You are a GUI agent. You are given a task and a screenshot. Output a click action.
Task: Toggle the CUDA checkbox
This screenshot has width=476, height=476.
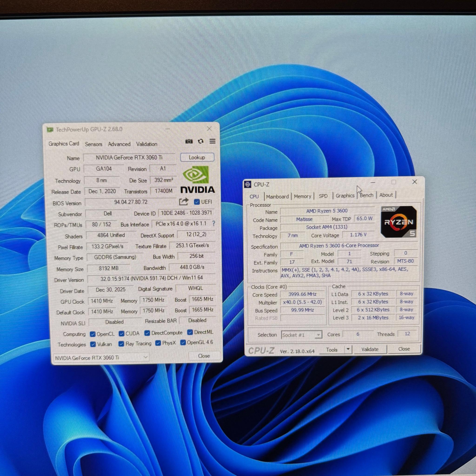(121, 334)
